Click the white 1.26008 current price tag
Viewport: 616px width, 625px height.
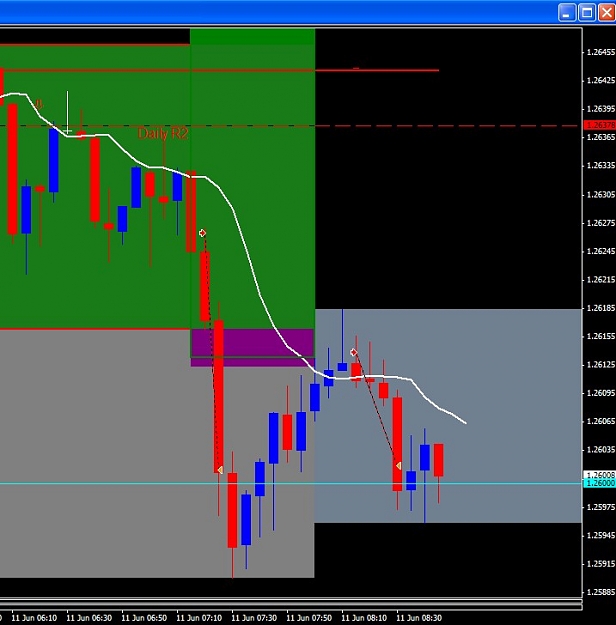coord(600,475)
